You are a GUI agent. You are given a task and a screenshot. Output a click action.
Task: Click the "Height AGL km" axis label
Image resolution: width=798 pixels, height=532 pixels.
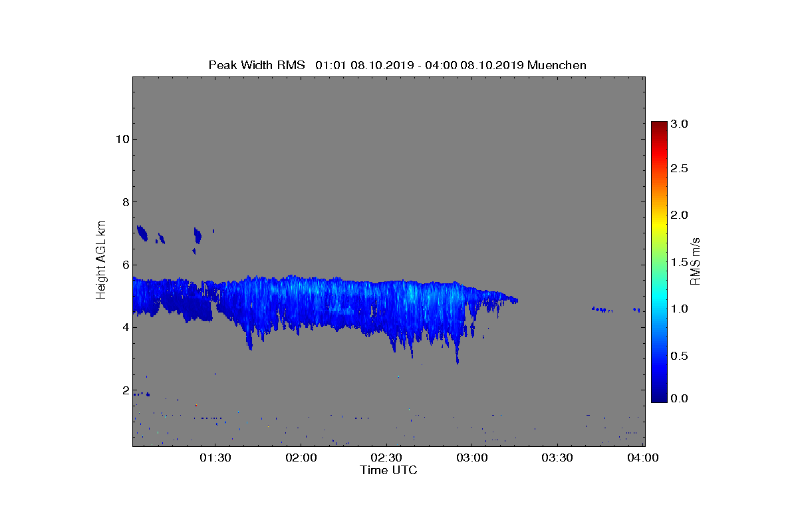tap(101, 261)
